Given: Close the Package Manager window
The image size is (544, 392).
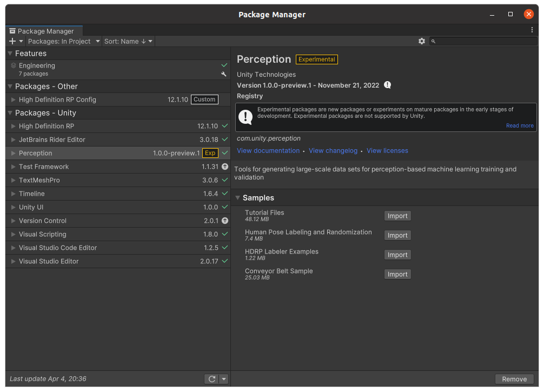Looking at the screenshot, I should 529,14.
